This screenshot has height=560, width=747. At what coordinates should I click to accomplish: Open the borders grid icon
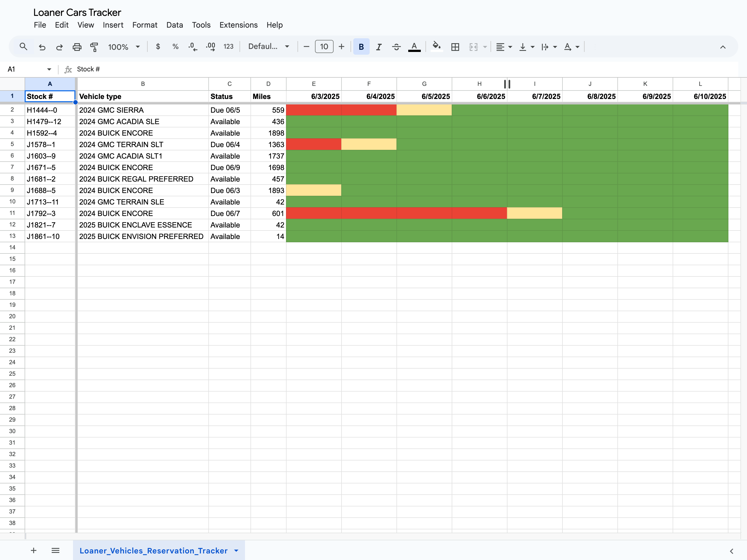point(455,47)
